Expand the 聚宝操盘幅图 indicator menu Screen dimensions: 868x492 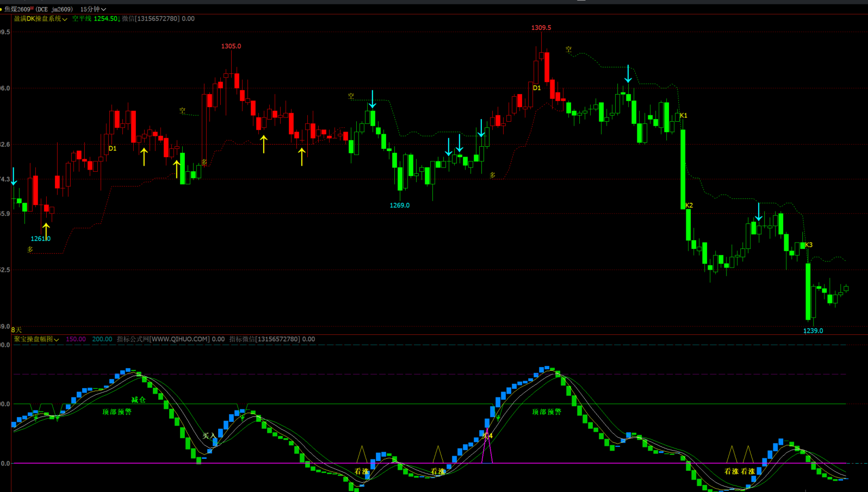point(36,339)
